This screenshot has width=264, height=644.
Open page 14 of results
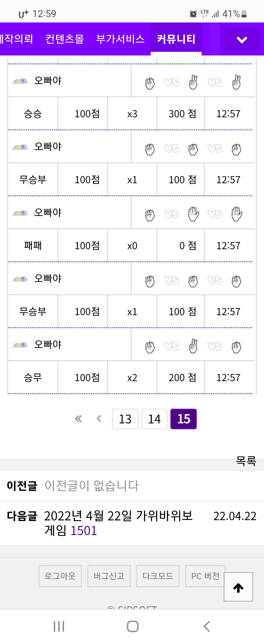[x=154, y=419]
